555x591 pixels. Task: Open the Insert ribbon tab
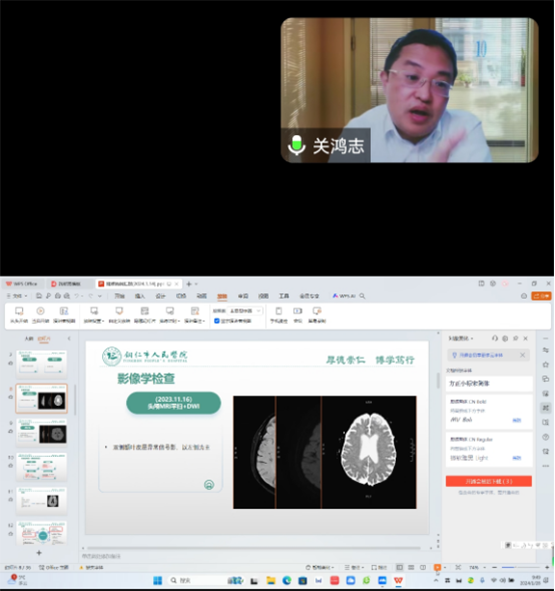pyautogui.click(x=140, y=296)
